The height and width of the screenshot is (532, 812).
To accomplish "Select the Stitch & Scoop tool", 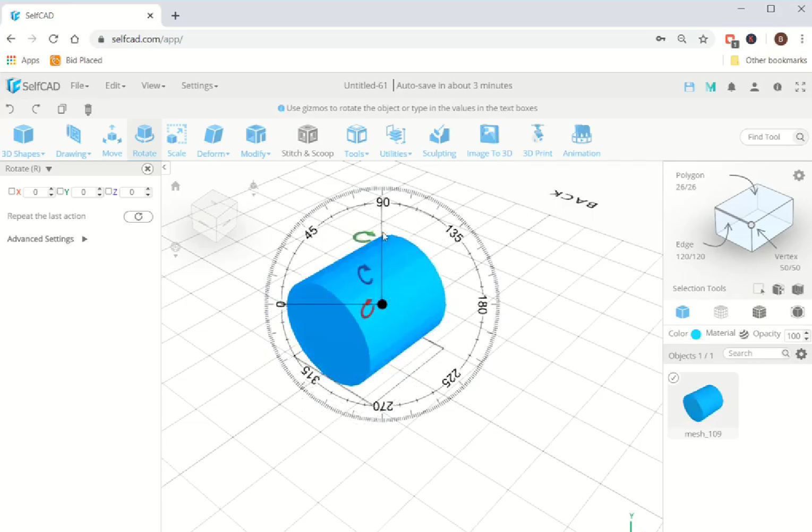I will coord(307,140).
